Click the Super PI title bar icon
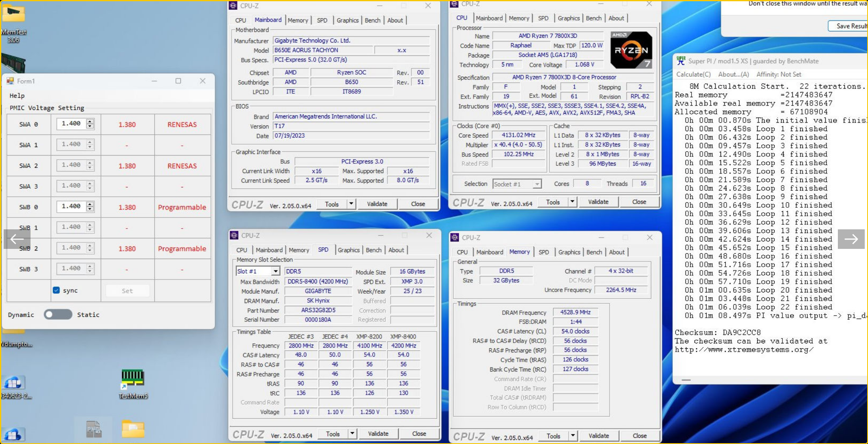The image size is (868, 444). [x=680, y=61]
